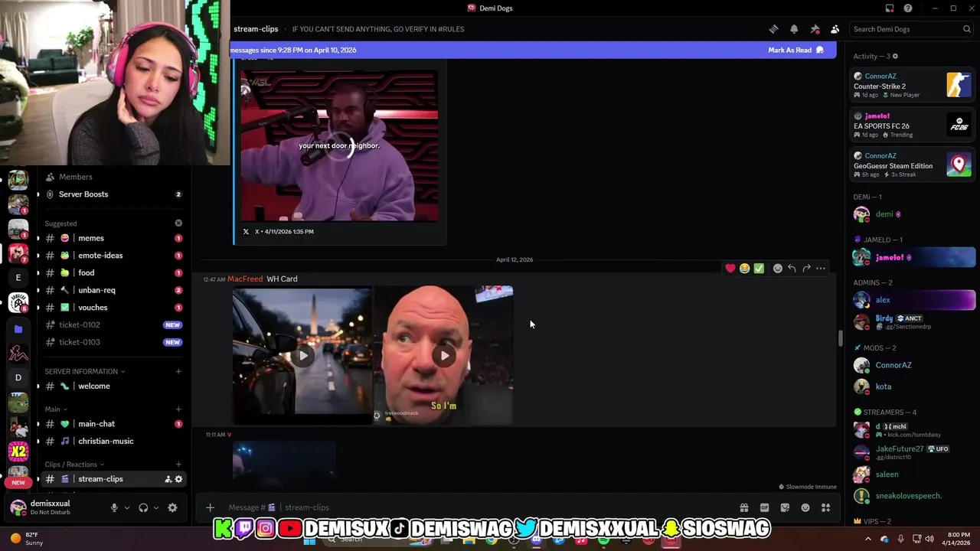This screenshot has height=551, width=980.
Task: Click MacFreed's username
Action: pyautogui.click(x=245, y=279)
